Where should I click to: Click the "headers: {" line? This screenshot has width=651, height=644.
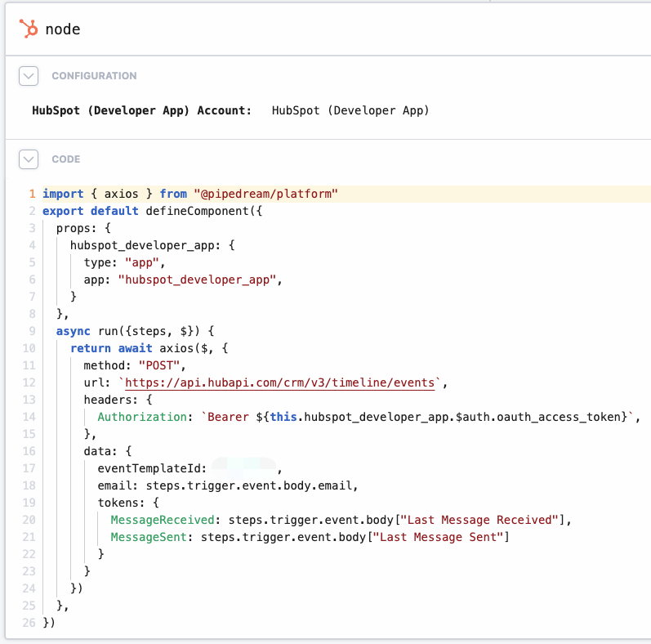118,400
